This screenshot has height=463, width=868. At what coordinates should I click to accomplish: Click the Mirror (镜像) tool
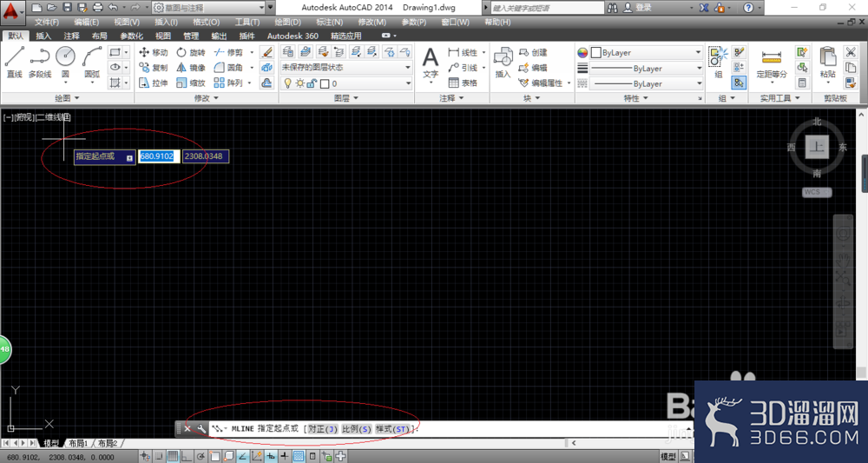190,68
